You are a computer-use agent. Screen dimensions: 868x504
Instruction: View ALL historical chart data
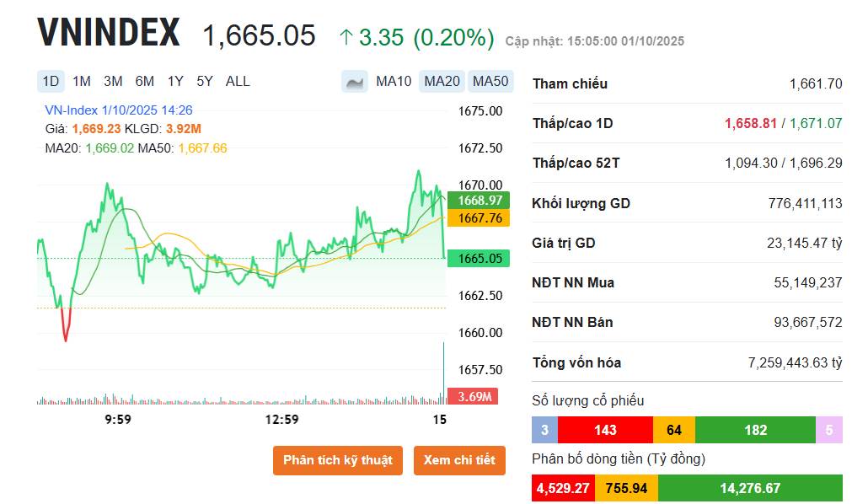point(238,82)
